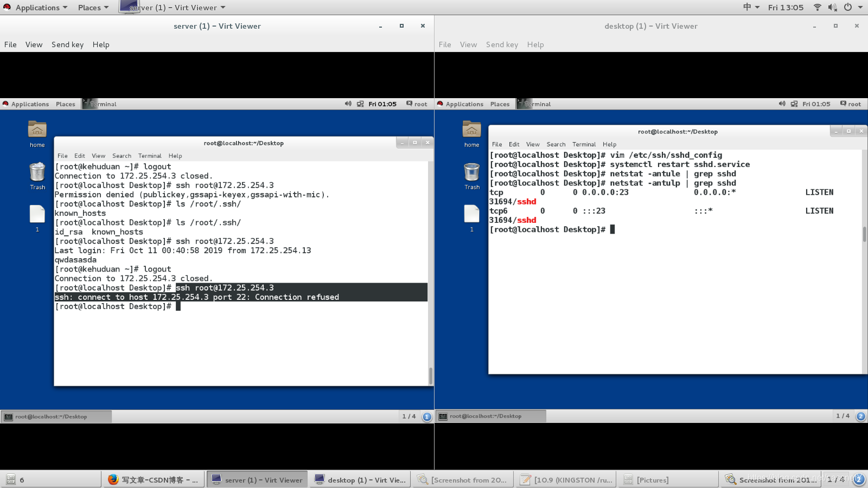Open Help menu in server terminal
868x488 pixels.
[x=175, y=156]
